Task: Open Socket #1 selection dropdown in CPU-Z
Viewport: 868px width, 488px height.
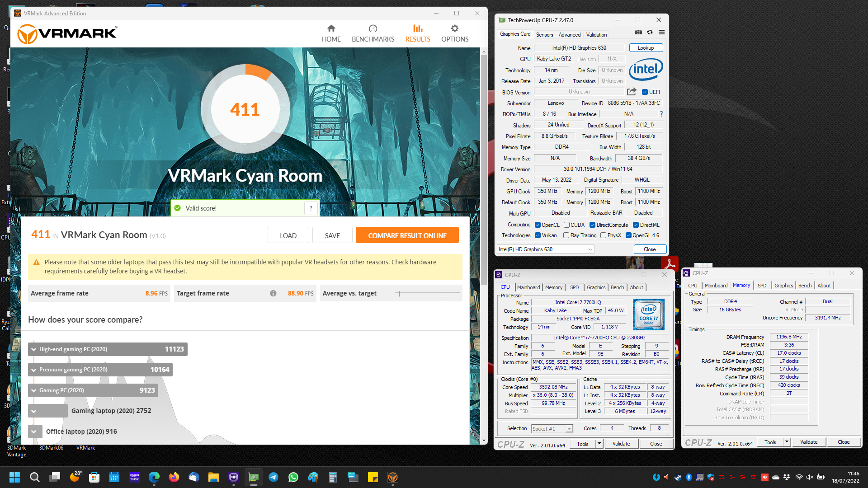Action: 552,428
